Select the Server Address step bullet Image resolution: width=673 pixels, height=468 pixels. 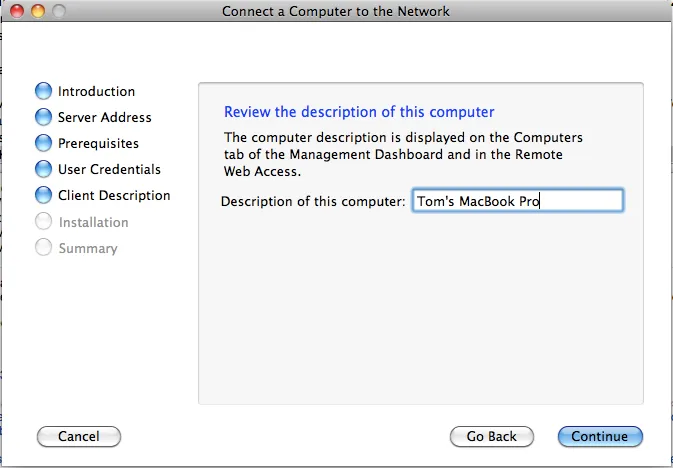tap(43, 117)
